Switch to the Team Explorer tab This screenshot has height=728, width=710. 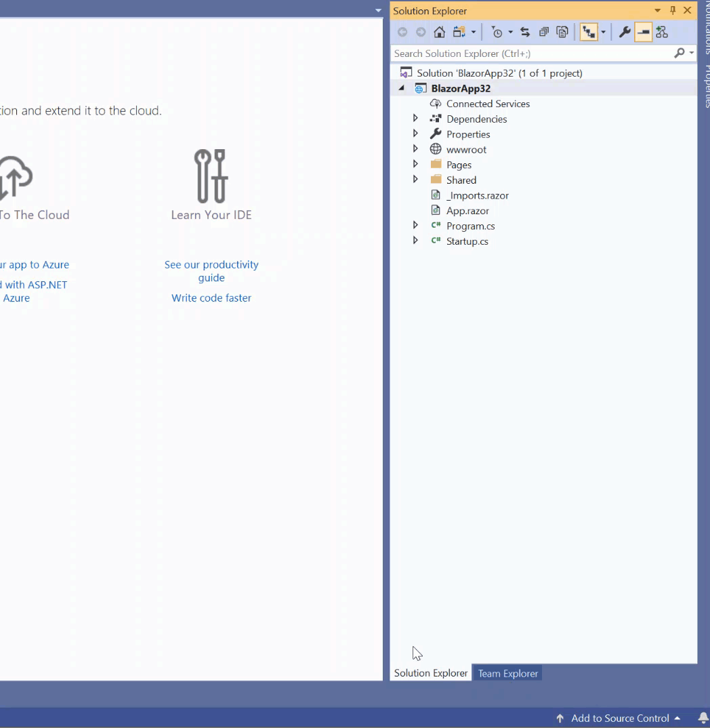coord(507,673)
